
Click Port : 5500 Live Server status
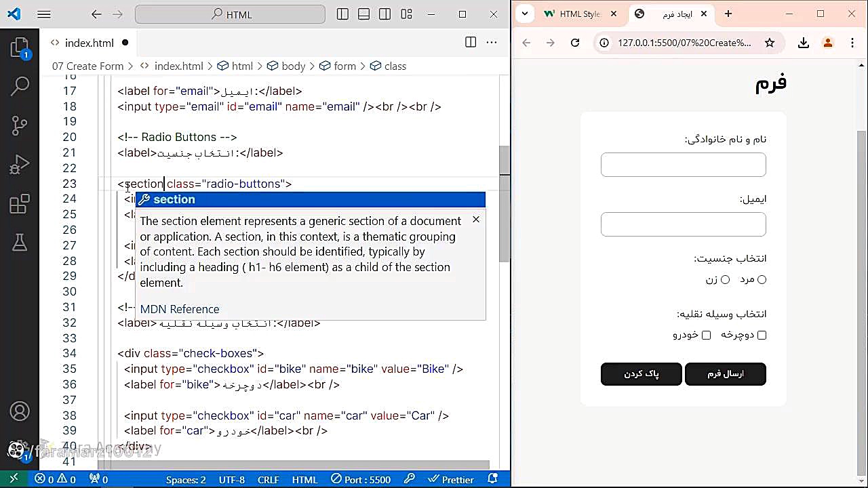(361, 479)
